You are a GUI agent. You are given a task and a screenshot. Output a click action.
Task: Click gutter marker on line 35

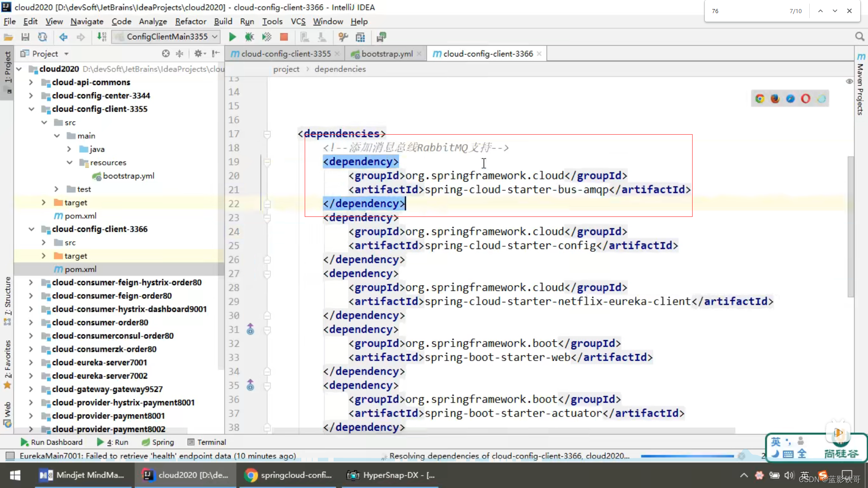tap(250, 385)
